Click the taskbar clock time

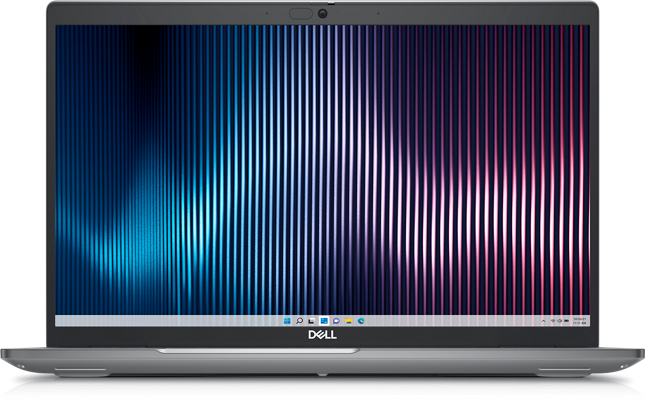580,319
